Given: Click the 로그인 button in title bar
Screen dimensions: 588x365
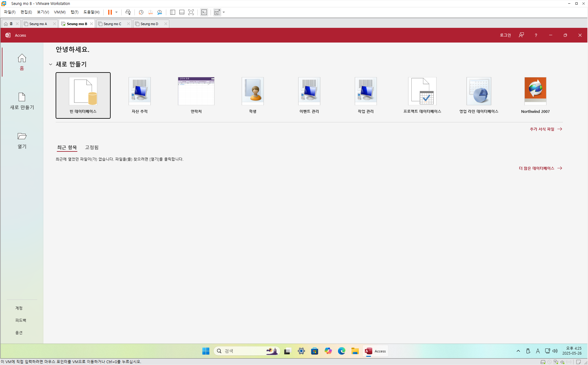Looking at the screenshot, I should coord(505,35).
